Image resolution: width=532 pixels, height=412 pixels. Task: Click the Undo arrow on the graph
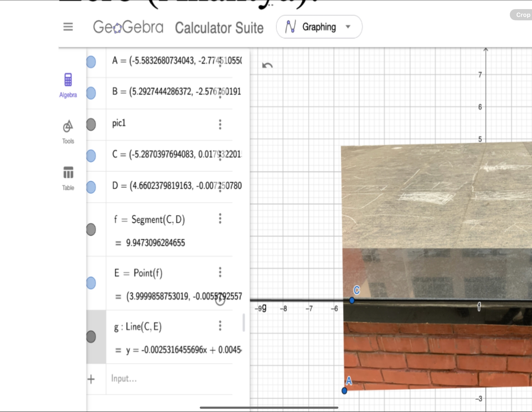pyautogui.click(x=268, y=65)
